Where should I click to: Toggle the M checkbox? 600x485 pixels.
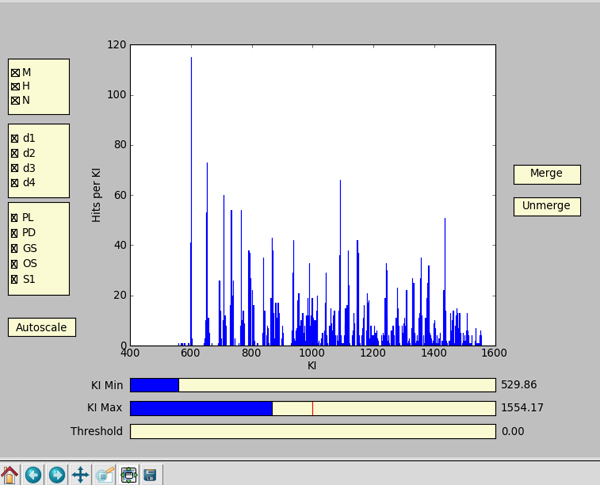[x=15, y=73]
